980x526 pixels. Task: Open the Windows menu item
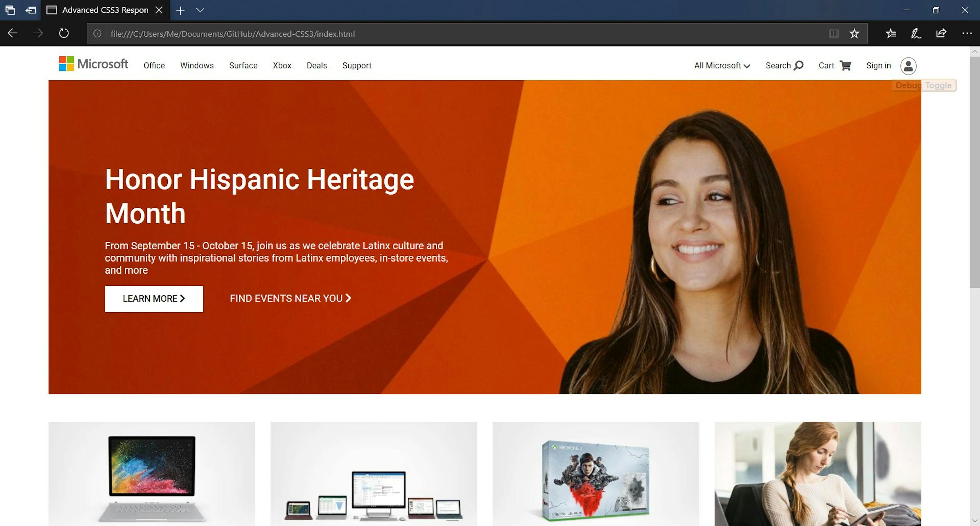[x=197, y=65]
